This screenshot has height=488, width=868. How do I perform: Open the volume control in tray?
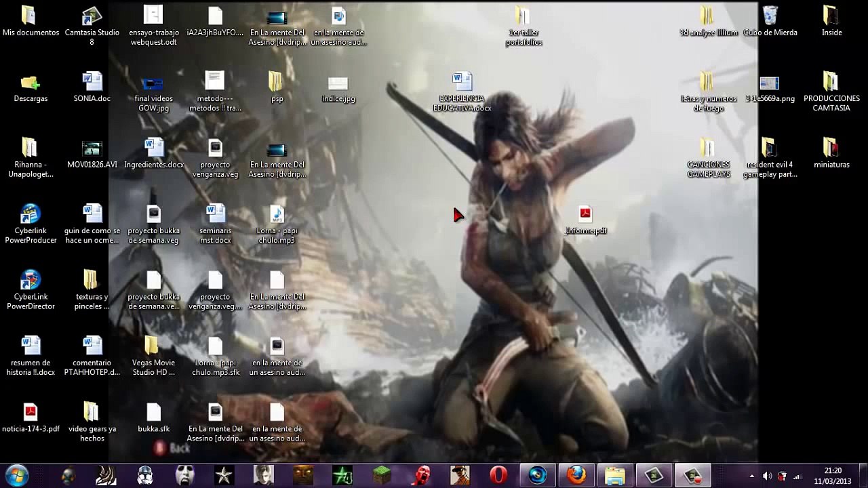[767, 476]
